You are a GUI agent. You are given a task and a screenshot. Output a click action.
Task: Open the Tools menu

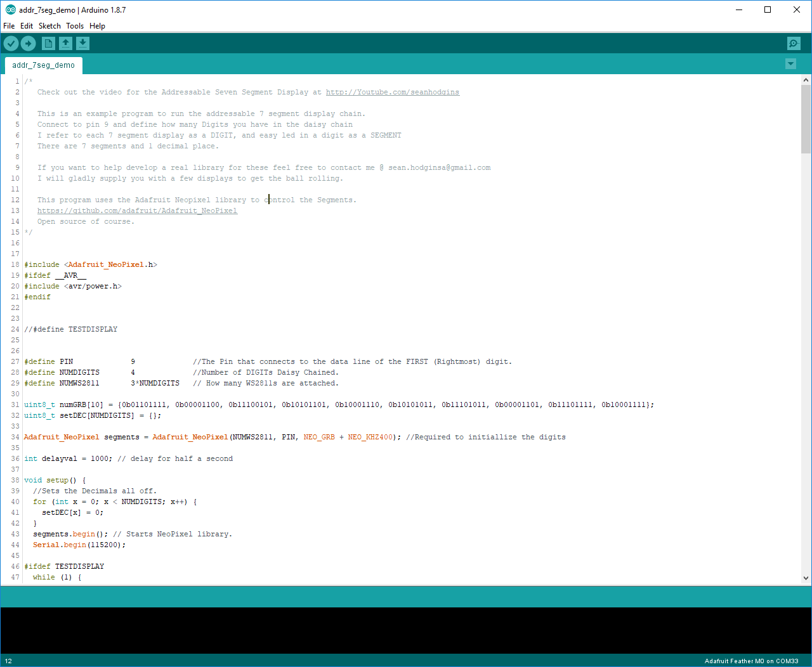pyautogui.click(x=74, y=26)
